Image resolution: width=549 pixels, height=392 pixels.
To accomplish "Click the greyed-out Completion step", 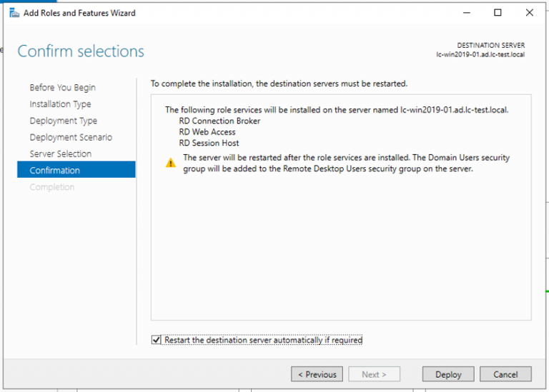I will 51,187.
